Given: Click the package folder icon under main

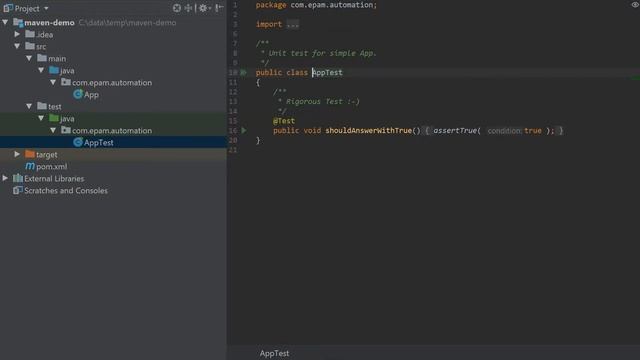Looking at the screenshot, I should click(66, 82).
